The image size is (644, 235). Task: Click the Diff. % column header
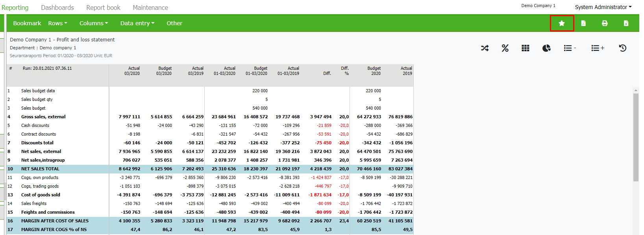click(x=345, y=71)
